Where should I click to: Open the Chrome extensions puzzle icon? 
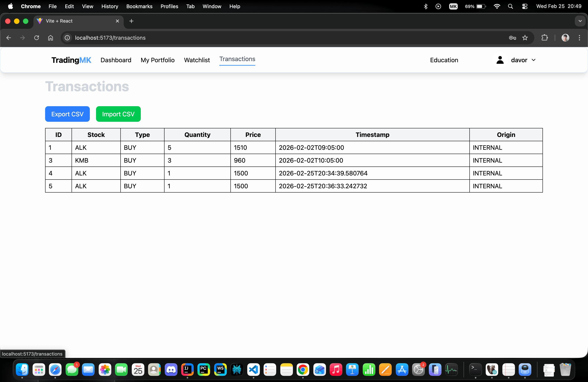(544, 38)
